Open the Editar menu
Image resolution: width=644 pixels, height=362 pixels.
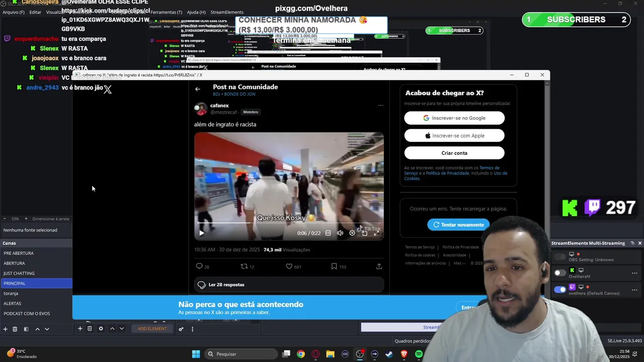(x=35, y=12)
